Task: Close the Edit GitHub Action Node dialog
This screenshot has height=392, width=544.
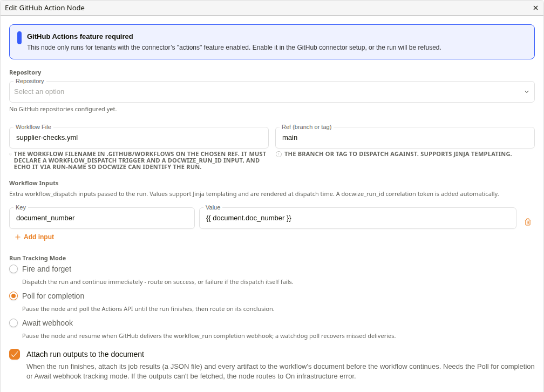Action: (535, 8)
